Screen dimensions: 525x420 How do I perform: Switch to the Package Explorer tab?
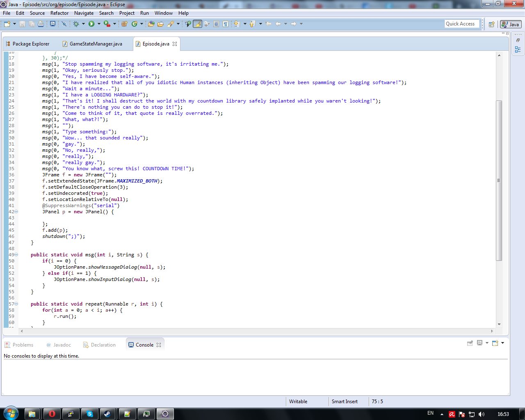pyautogui.click(x=27, y=44)
